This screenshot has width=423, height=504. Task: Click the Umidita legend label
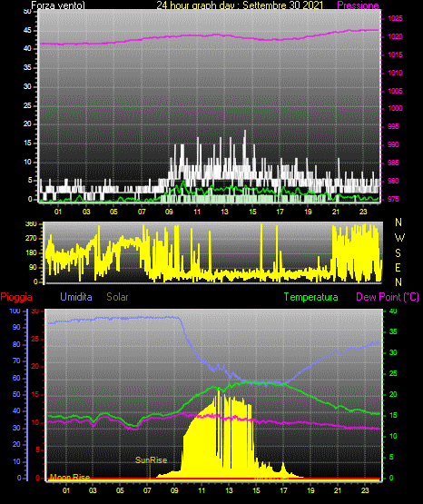click(x=76, y=297)
